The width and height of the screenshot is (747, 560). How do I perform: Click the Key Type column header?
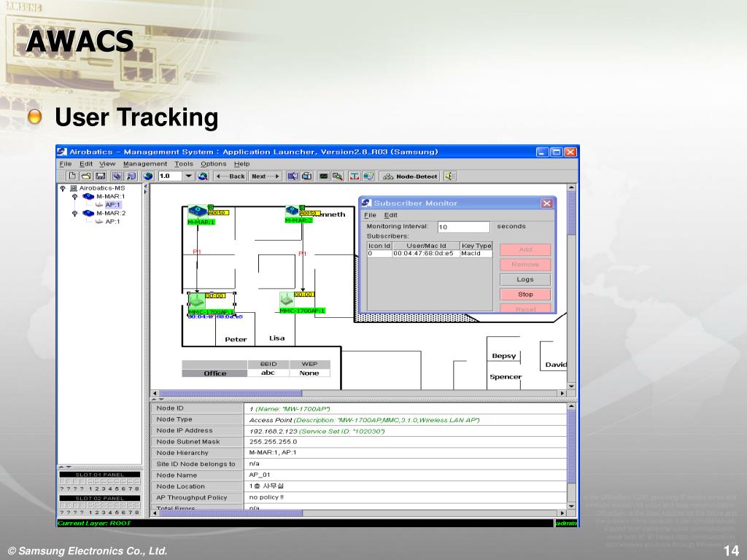tap(476, 246)
